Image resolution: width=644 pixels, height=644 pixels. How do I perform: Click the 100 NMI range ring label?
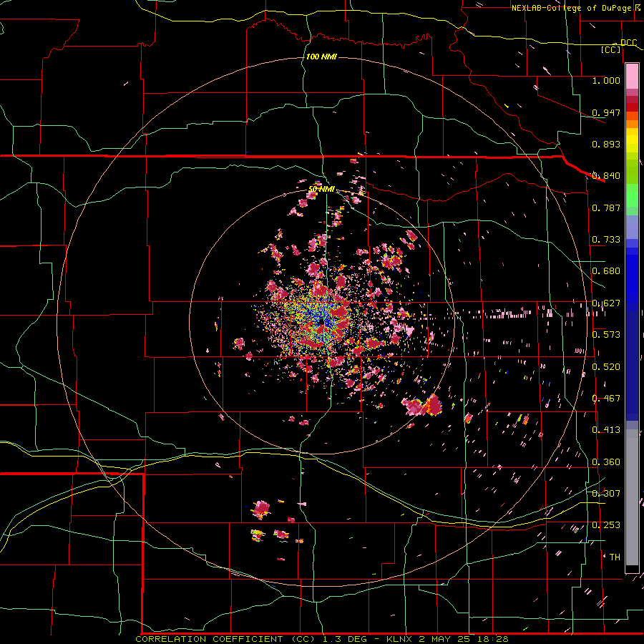click(321, 57)
